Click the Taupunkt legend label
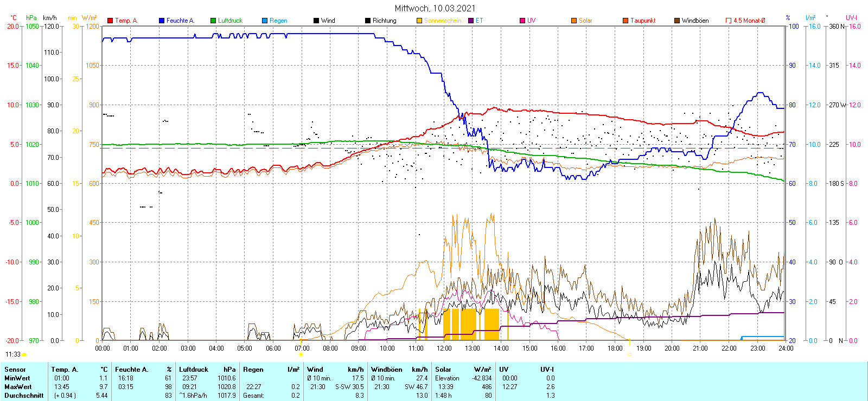Viewport: 868px width, 401px height. tap(643, 21)
